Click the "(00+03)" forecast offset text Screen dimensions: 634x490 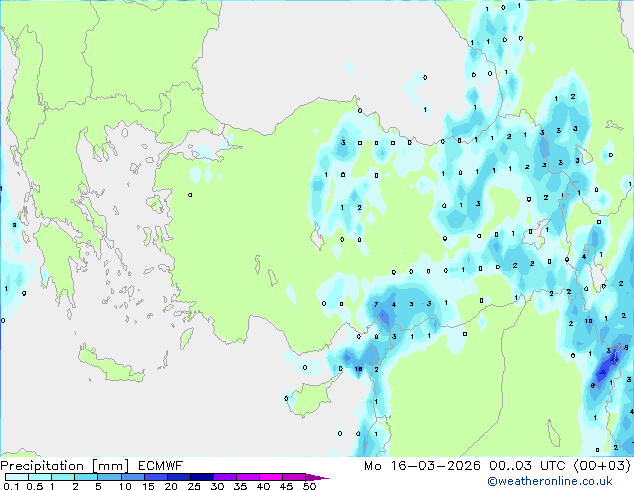tap(602, 466)
